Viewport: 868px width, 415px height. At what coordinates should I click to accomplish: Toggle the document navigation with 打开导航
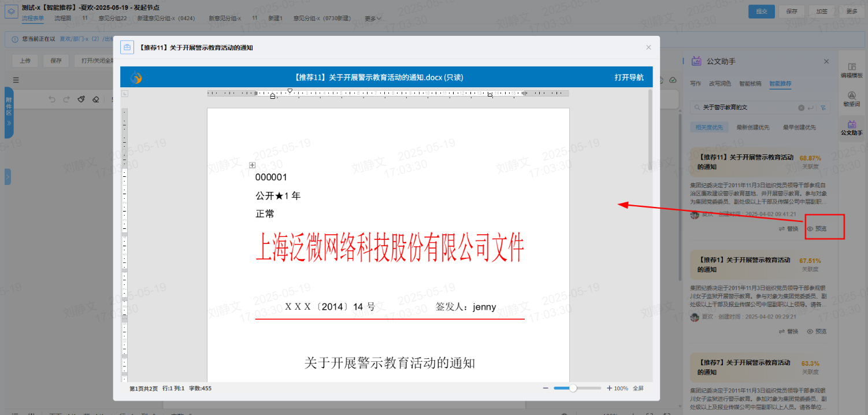629,77
